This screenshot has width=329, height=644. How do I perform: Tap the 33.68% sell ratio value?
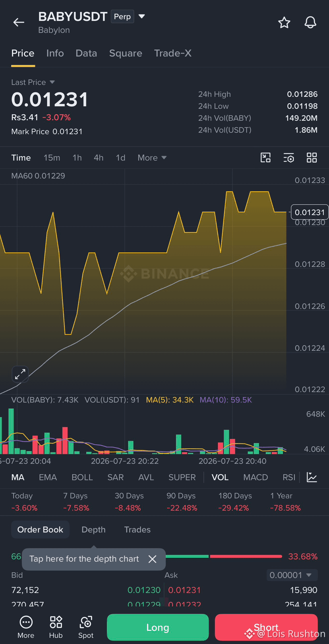click(303, 556)
